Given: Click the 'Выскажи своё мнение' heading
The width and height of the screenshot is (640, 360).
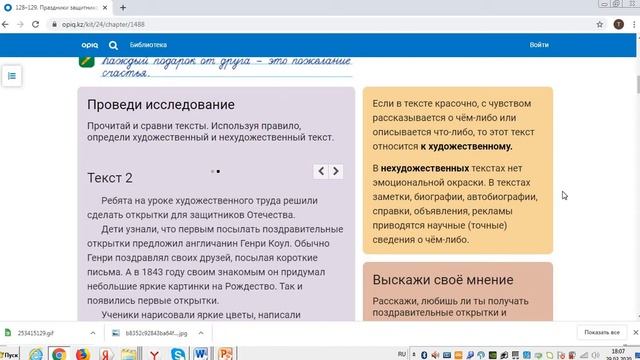Looking at the screenshot, I should point(443,280).
